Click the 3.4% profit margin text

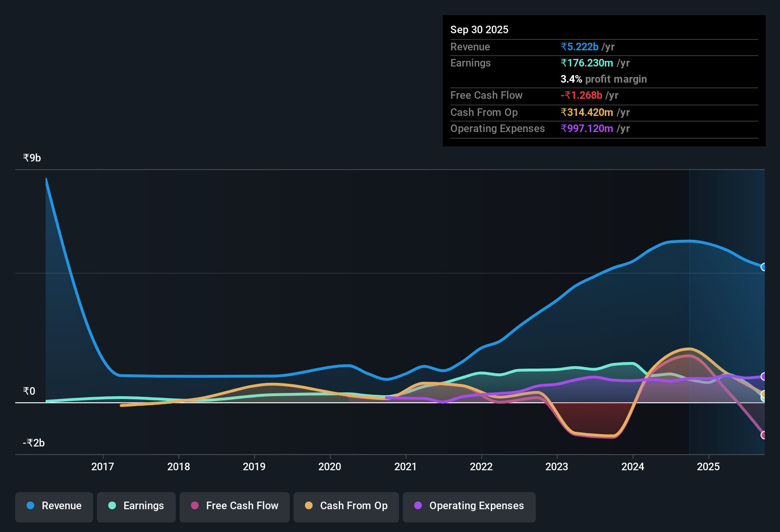[x=603, y=79]
